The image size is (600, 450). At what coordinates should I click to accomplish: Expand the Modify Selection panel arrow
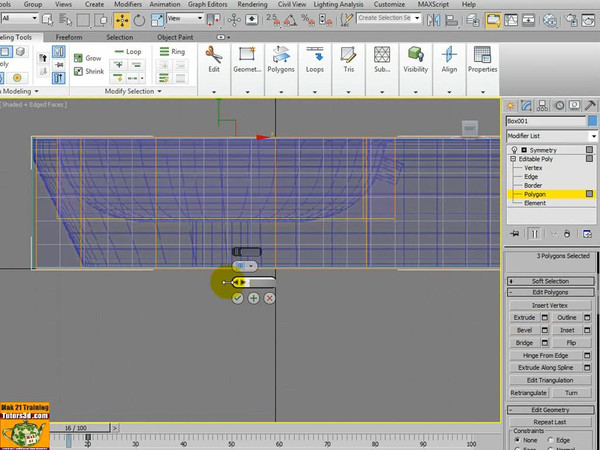159,91
